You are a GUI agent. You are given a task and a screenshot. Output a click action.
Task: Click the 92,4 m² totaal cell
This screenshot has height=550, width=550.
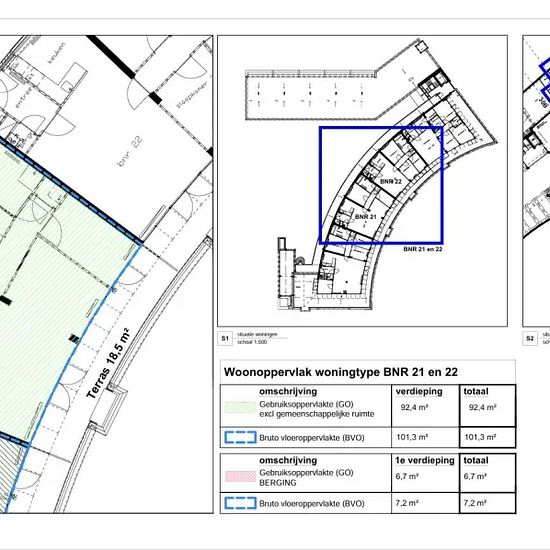pos(482,407)
